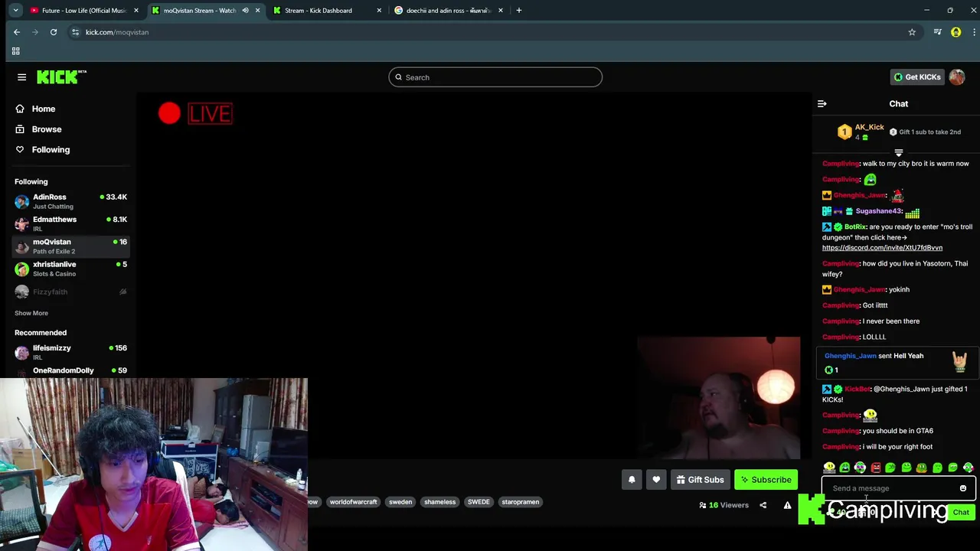Click the Kick search field
980x551 pixels.
(x=495, y=77)
